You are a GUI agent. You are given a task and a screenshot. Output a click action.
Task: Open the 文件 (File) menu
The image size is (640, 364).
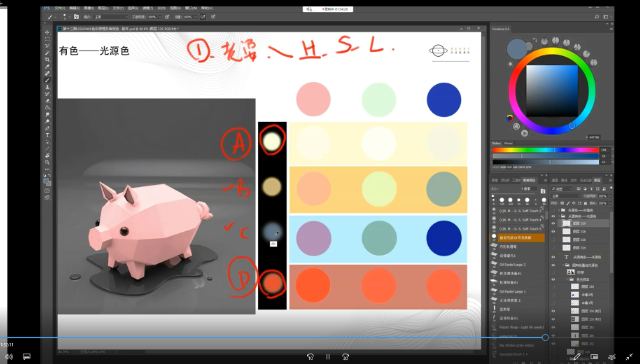click(60, 8)
